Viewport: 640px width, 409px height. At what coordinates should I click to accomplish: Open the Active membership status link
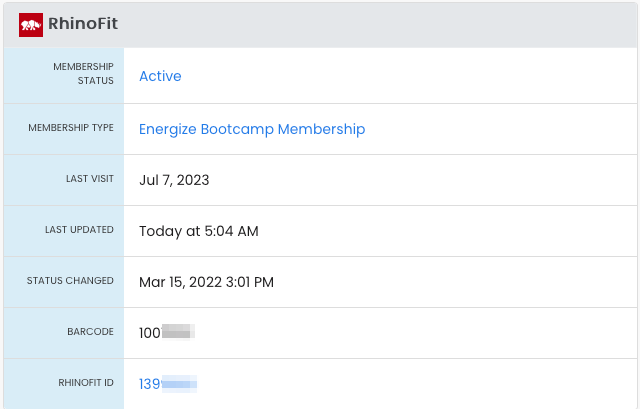(x=160, y=76)
